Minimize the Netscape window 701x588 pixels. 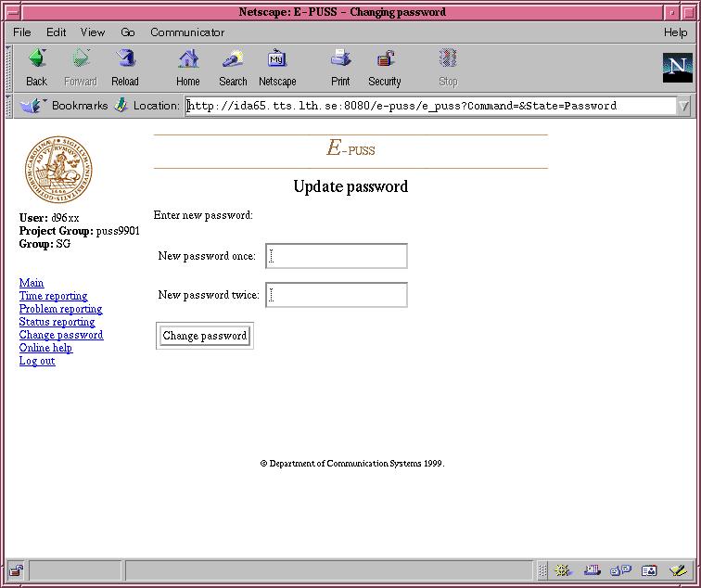click(x=671, y=12)
